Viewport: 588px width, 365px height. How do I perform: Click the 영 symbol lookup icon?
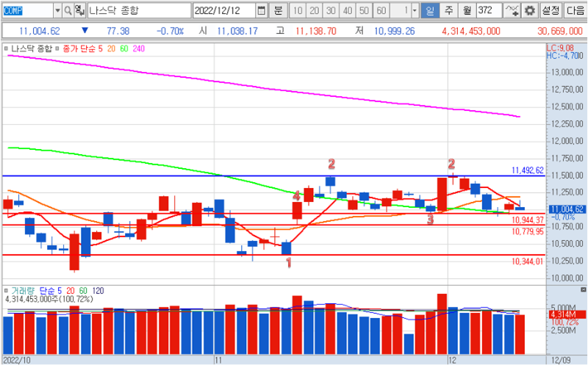[x=79, y=10]
